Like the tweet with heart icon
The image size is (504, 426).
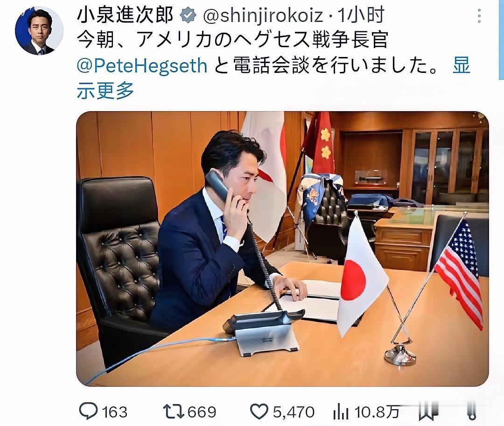pyautogui.click(x=259, y=412)
